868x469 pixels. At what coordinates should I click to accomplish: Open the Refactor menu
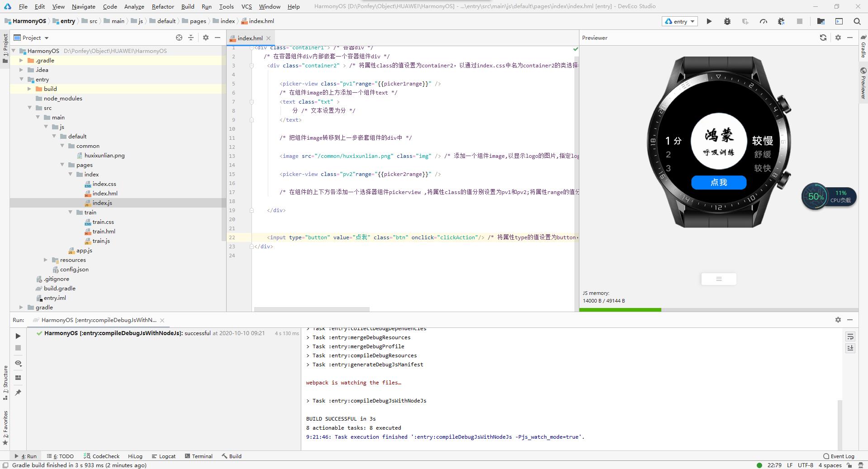163,6
